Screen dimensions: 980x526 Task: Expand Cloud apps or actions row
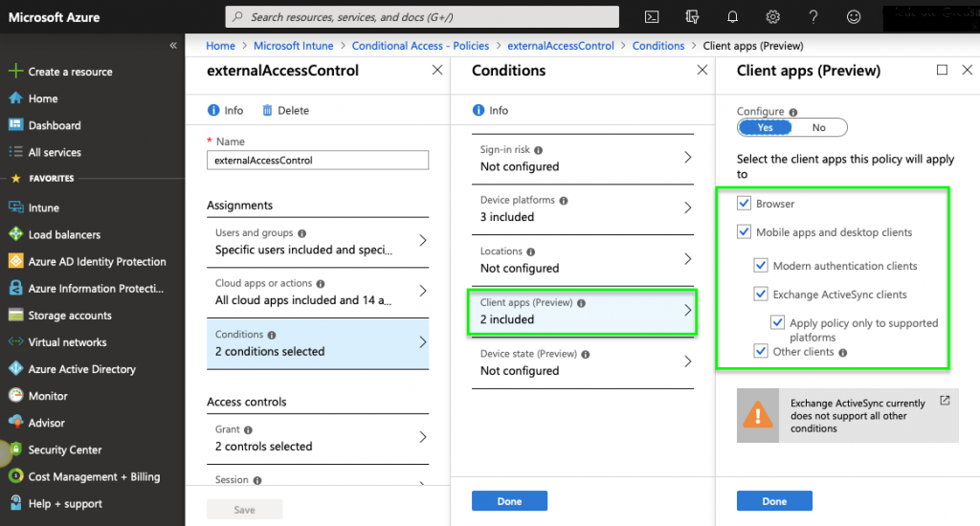tap(318, 293)
